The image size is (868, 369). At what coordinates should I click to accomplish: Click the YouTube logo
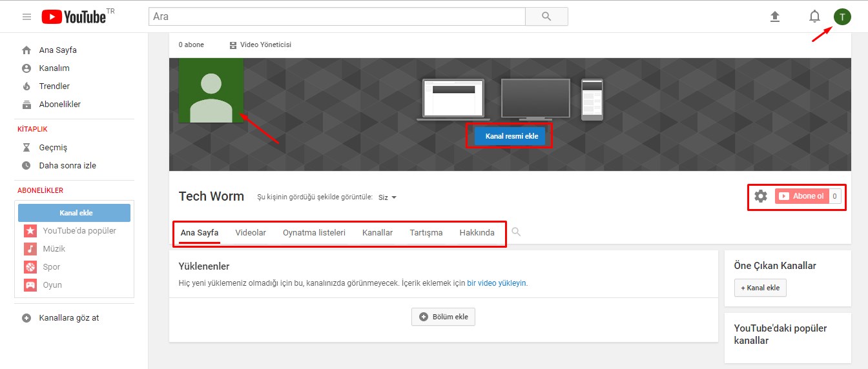click(74, 17)
